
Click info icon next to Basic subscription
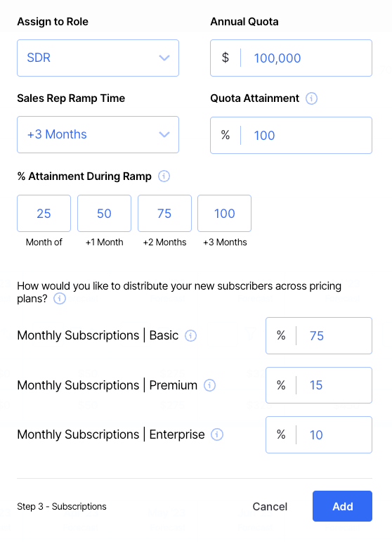(190, 335)
